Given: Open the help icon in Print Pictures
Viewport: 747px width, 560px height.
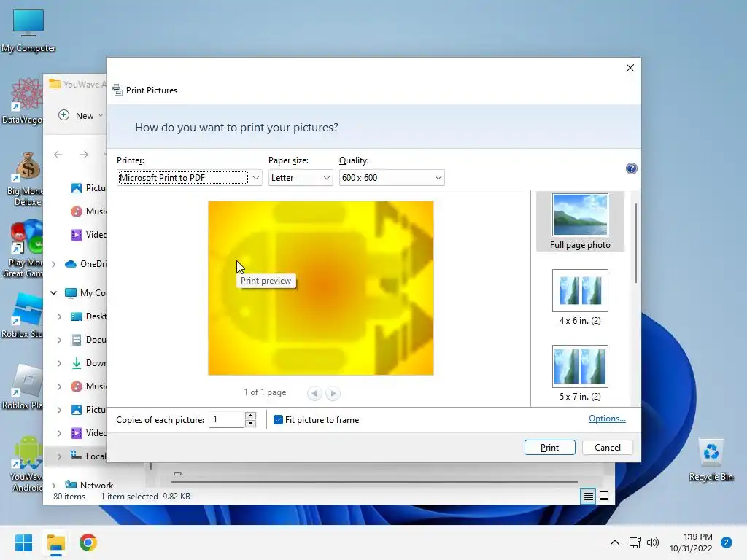Looking at the screenshot, I should (x=631, y=168).
